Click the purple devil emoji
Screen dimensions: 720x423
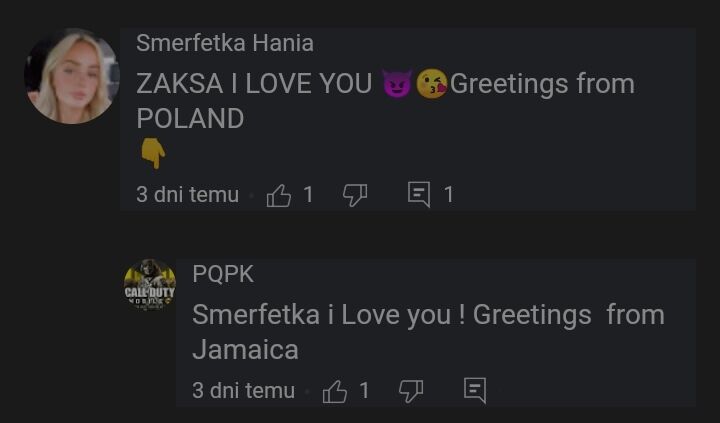point(397,84)
